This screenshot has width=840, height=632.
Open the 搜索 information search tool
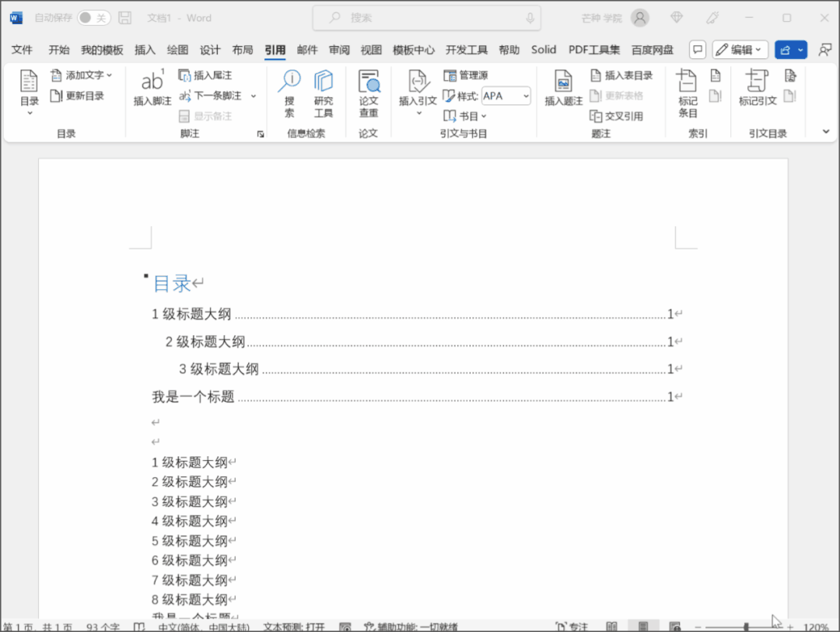(289, 82)
